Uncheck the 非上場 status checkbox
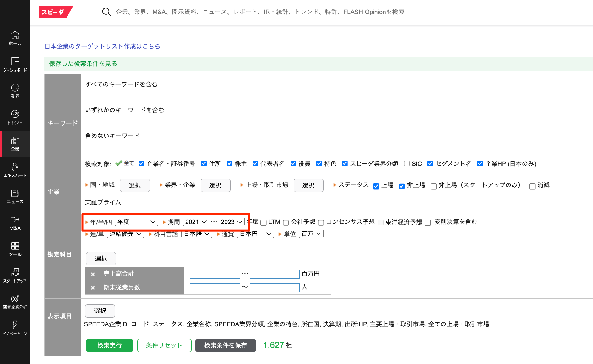This screenshot has width=593, height=364. point(401,186)
